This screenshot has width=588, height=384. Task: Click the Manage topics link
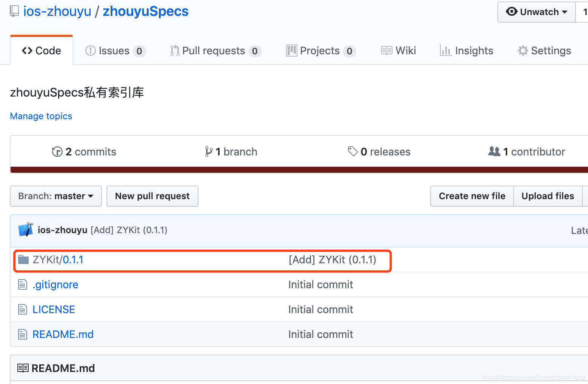tap(41, 116)
